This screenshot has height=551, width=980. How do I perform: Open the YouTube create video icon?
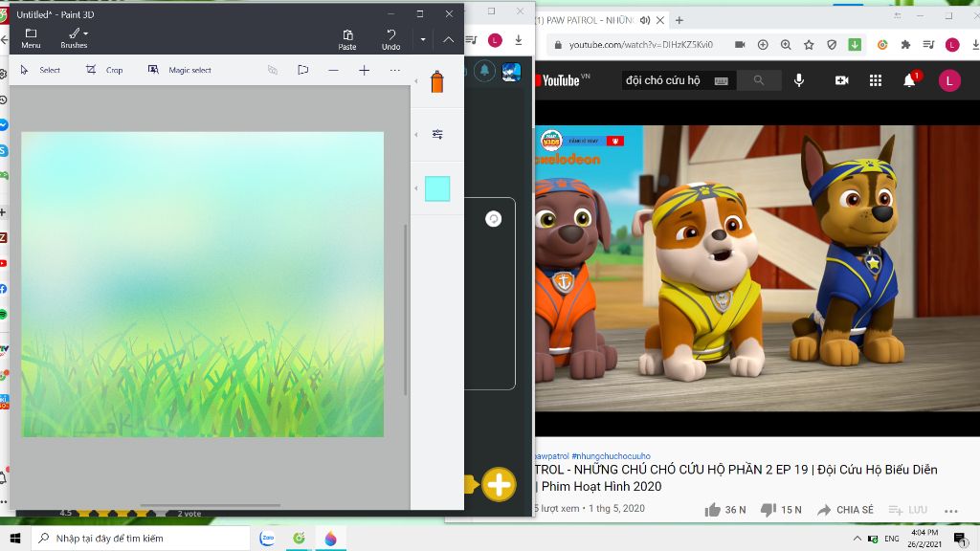[842, 80]
